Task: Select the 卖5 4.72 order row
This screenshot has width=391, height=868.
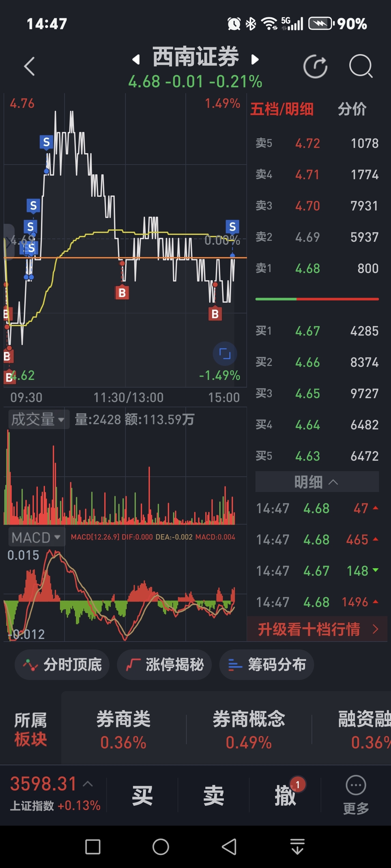Action: tap(317, 143)
